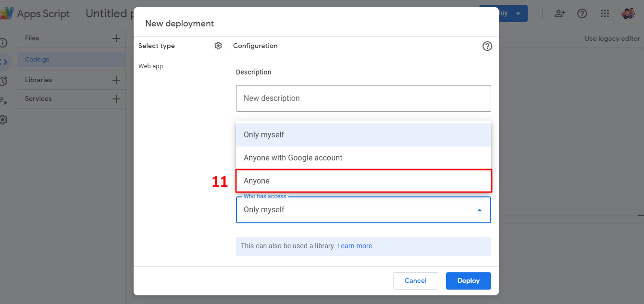
Task: Click the user profile avatar
Action: coord(628,13)
